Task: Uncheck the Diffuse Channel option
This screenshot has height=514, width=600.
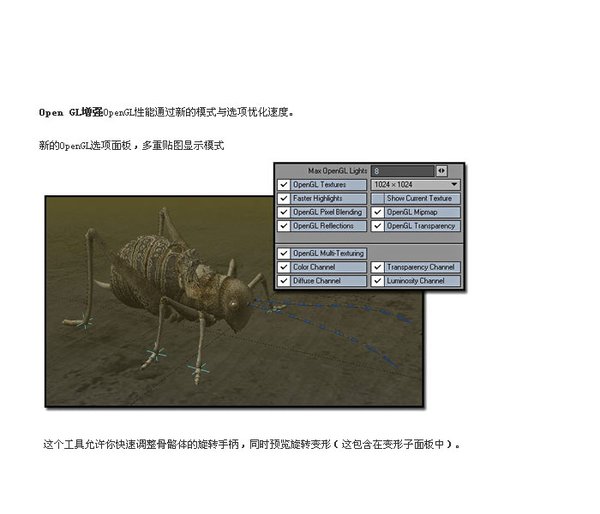Action: pos(284,281)
